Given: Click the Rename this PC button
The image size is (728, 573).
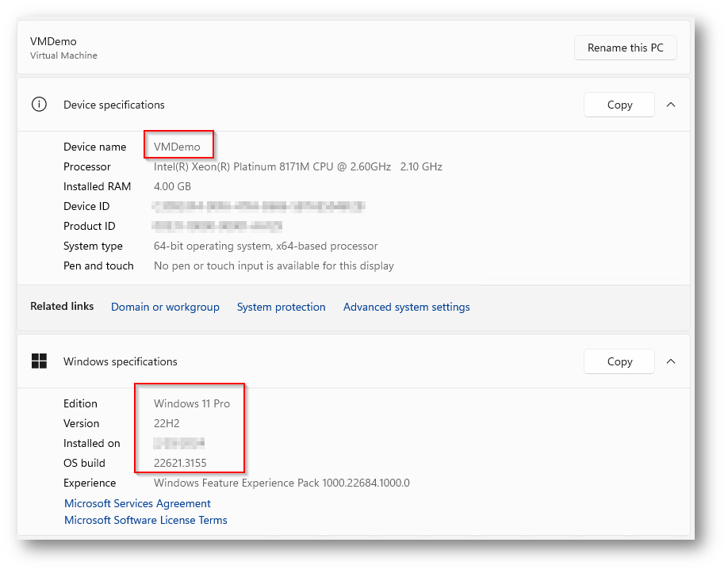Looking at the screenshot, I should (625, 48).
